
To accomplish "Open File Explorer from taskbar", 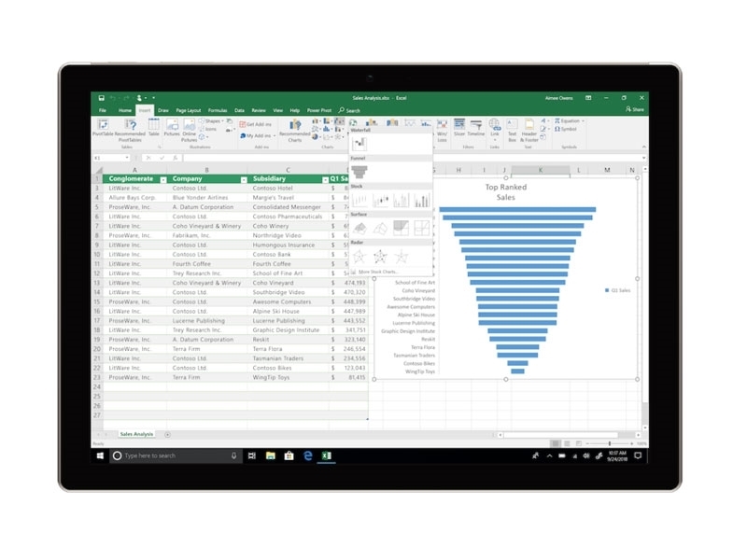I will pyautogui.click(x=271, y=455).
